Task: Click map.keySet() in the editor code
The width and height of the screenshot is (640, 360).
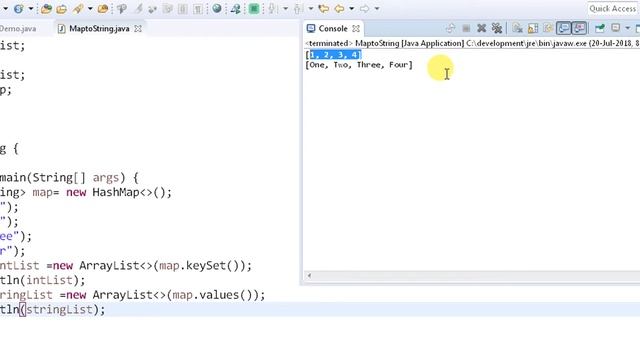Action: pos(202,266)
